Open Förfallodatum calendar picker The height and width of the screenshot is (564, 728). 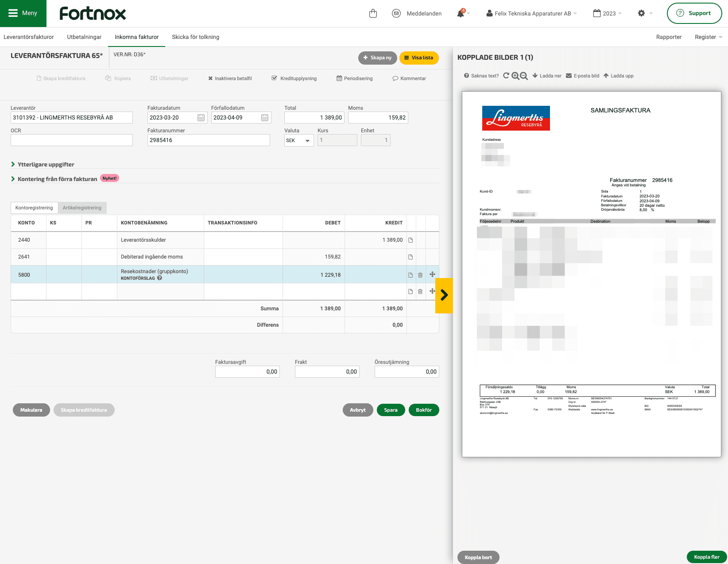pos(265,118)
